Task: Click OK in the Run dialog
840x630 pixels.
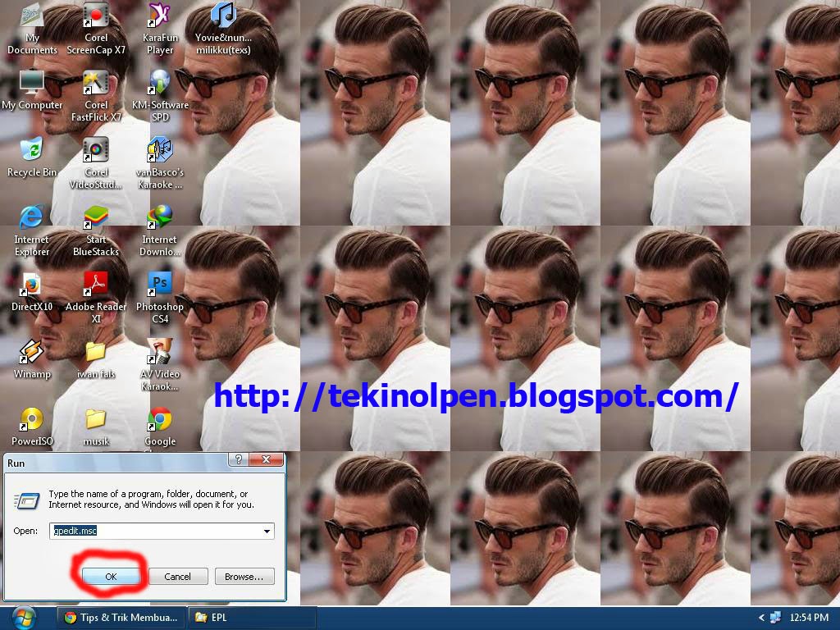Action: 111,577
